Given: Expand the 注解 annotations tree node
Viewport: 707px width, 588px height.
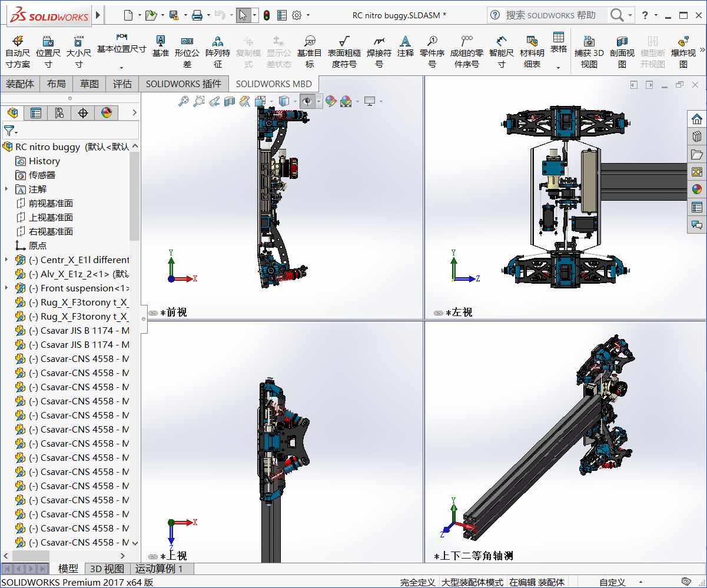Looking at the screenshot, I should [6, 189].
